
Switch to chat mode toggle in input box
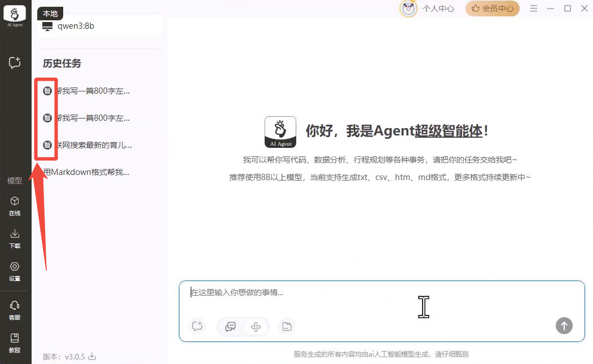click(230, 327)
